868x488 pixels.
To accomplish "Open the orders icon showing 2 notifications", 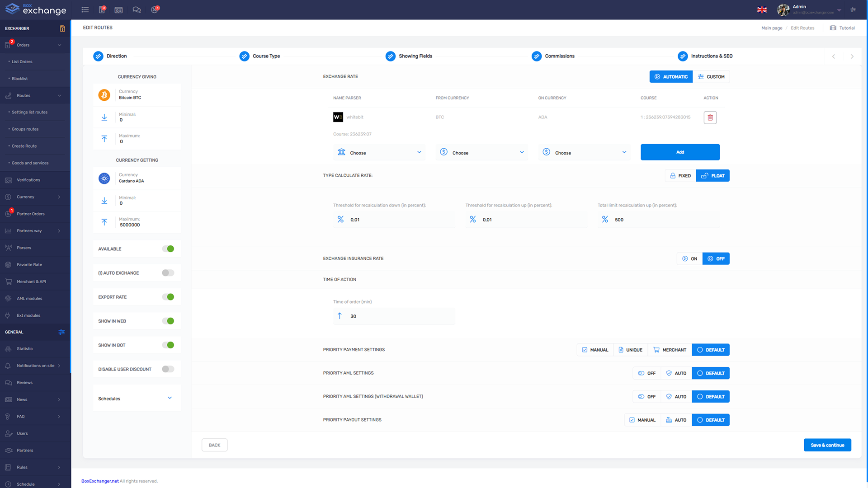I will [x=102, y=9].
